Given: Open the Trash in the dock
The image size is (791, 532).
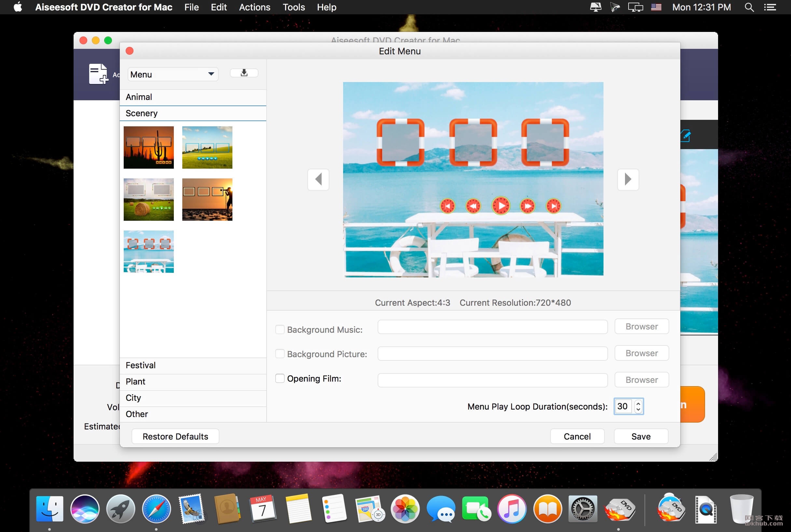Looking at the screenshot, I should coord(742,509).
